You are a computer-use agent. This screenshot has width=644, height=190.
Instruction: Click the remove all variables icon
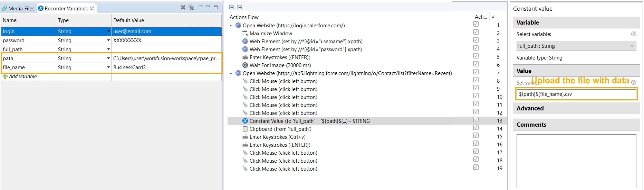(x=191, y=7)
